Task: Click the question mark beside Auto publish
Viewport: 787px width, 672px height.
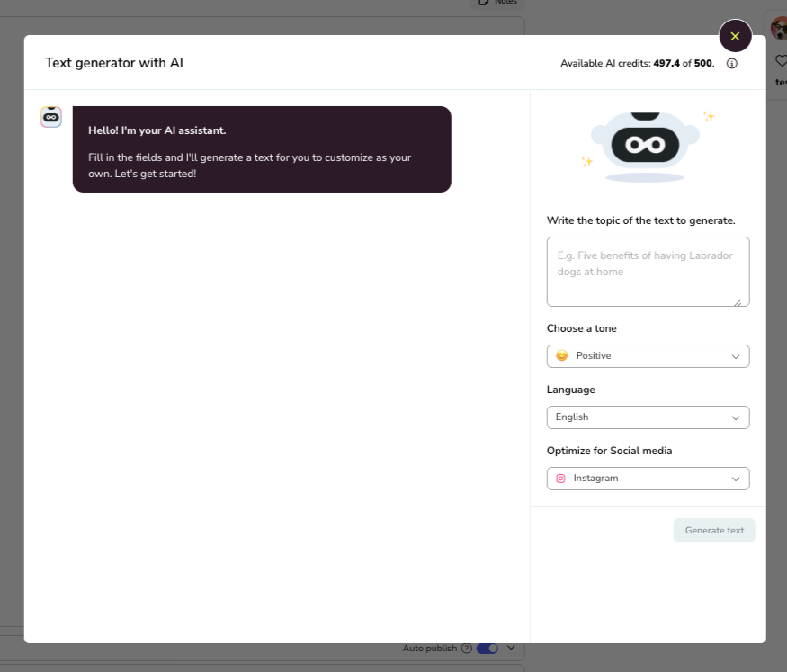Action: tap(467, 648)
